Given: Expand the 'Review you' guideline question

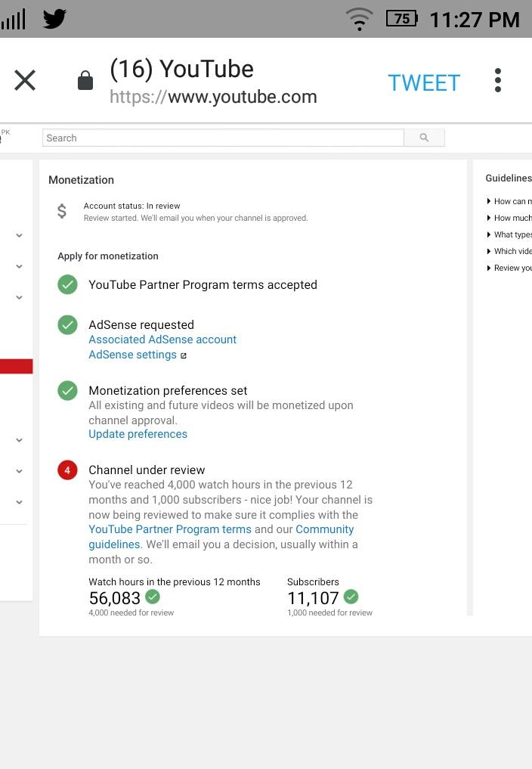Looking at the screenshot, I should (509, 268).
